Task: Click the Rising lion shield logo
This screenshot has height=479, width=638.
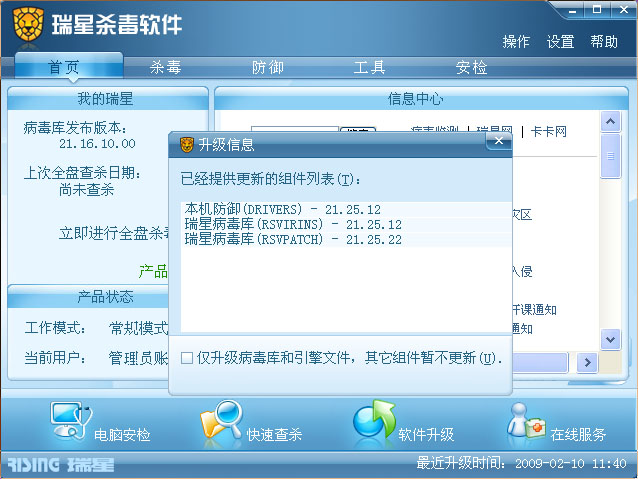Action: [x=28, y=24]
